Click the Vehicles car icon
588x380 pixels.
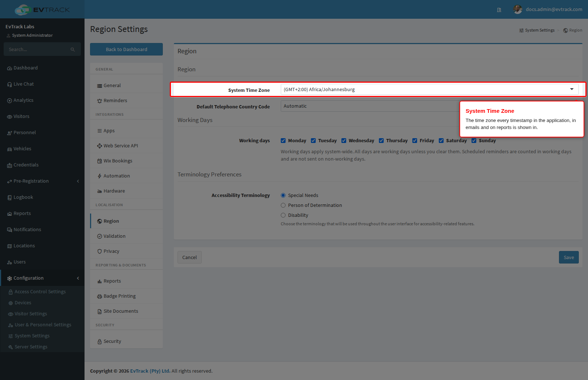coord(10,149)
